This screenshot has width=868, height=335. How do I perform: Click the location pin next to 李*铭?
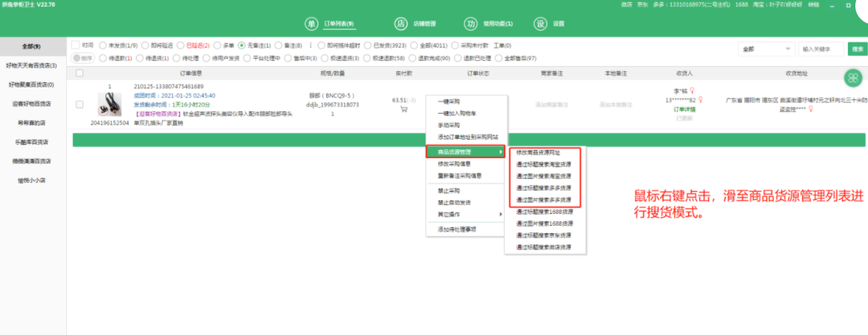(692, 91)
